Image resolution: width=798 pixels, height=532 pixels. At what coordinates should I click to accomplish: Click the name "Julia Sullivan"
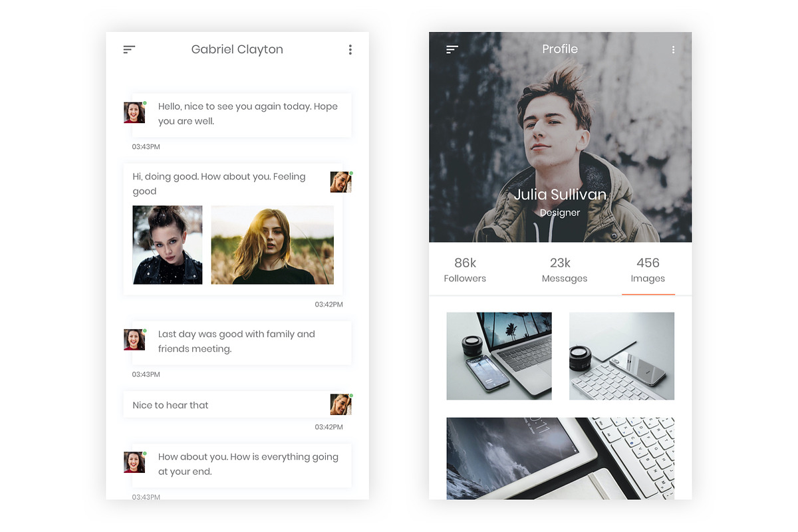tap(560, 194)
